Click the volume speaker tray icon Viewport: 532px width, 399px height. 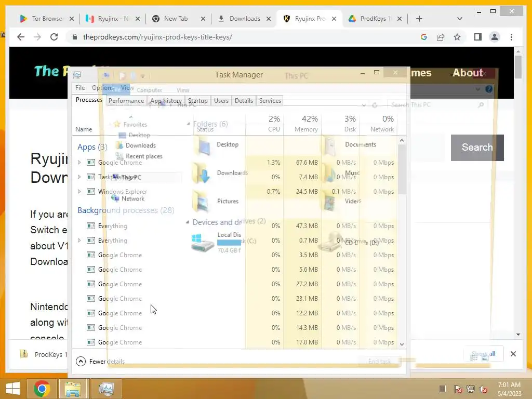(x=483, y=389)
